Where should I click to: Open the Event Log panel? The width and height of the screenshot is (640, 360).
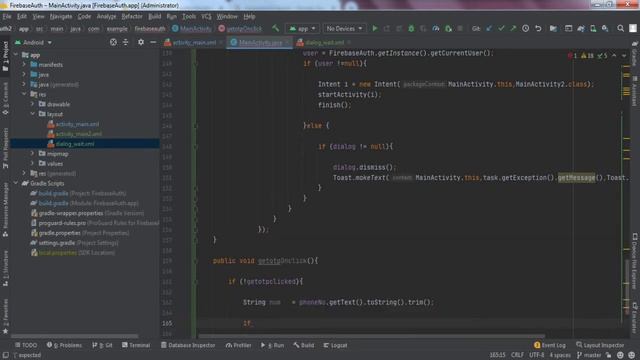(x=549, y=345)
